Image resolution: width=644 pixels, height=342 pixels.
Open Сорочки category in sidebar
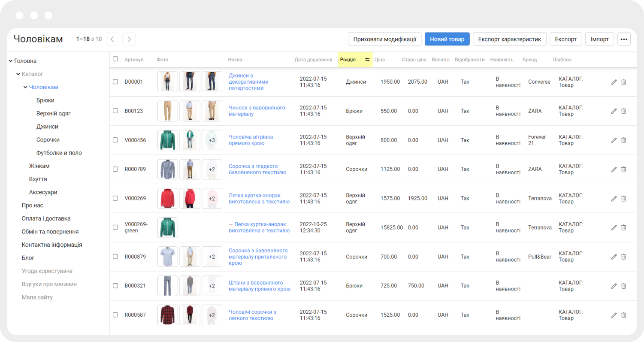coord(48,140)
